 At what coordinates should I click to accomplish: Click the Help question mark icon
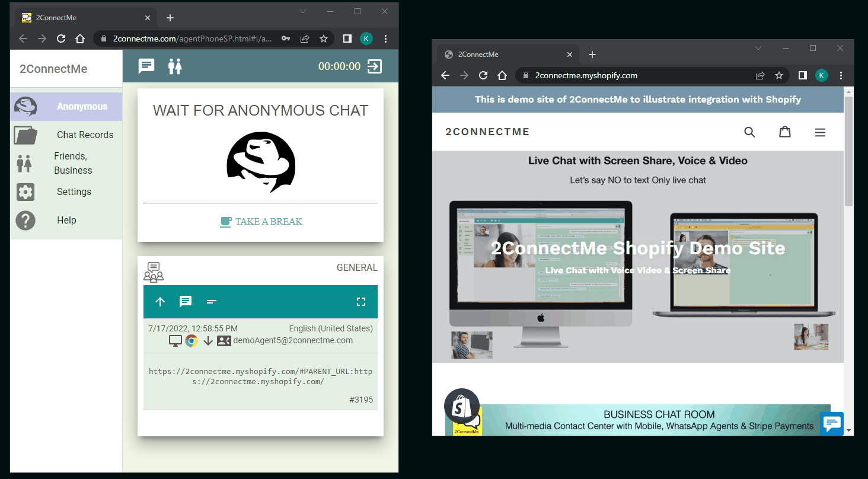25,221
